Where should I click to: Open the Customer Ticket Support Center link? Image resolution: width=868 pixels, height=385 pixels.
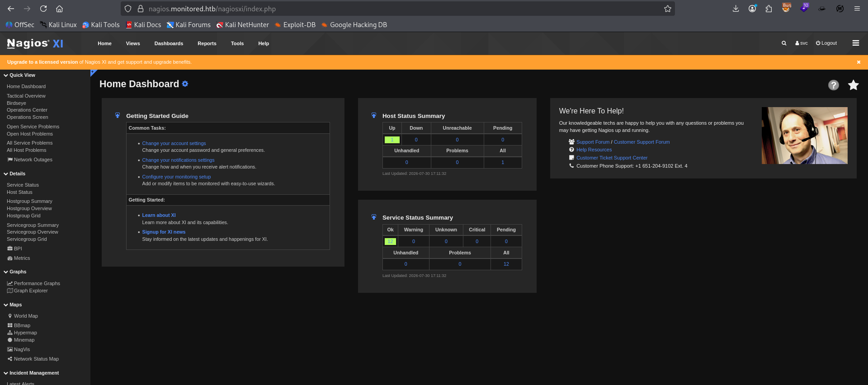[x=612, y=158]
